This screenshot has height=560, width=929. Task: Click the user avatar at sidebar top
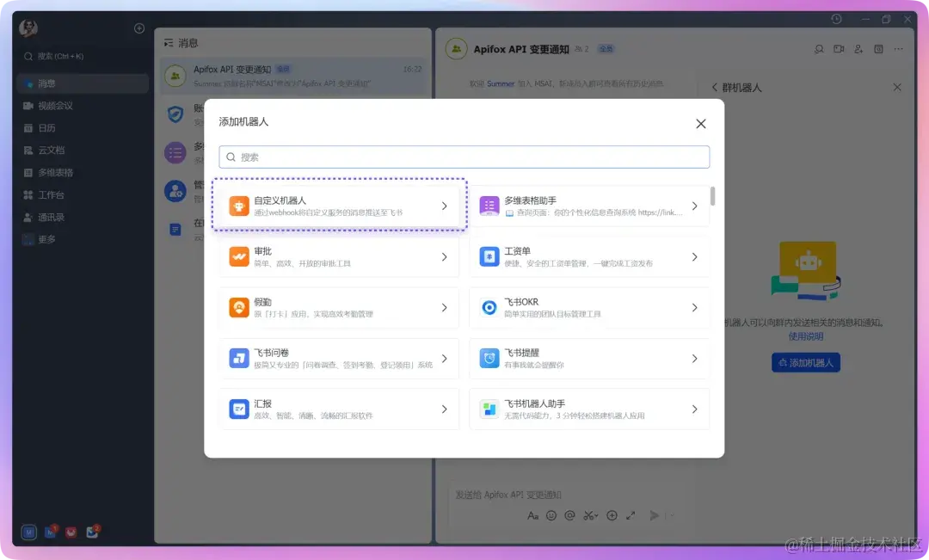[x=28, y=28]
